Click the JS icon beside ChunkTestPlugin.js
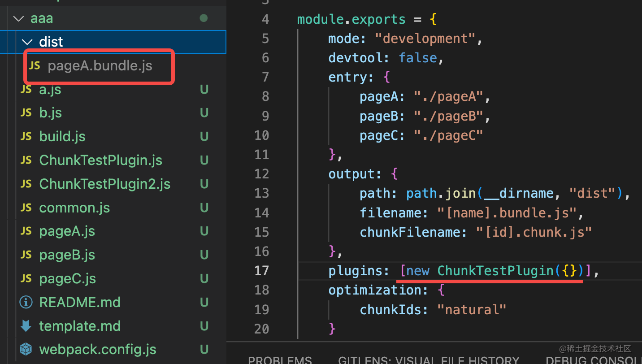Viewport: 642px width, 364px height. (26, 160)
